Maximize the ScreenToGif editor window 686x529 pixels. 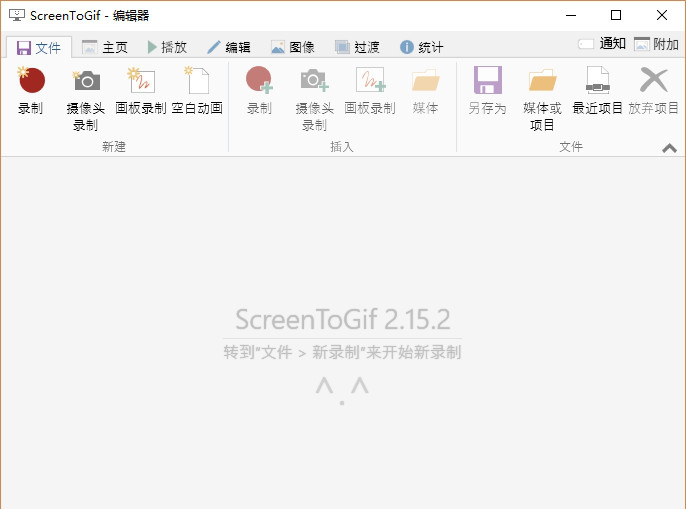[x=616, y=15]
